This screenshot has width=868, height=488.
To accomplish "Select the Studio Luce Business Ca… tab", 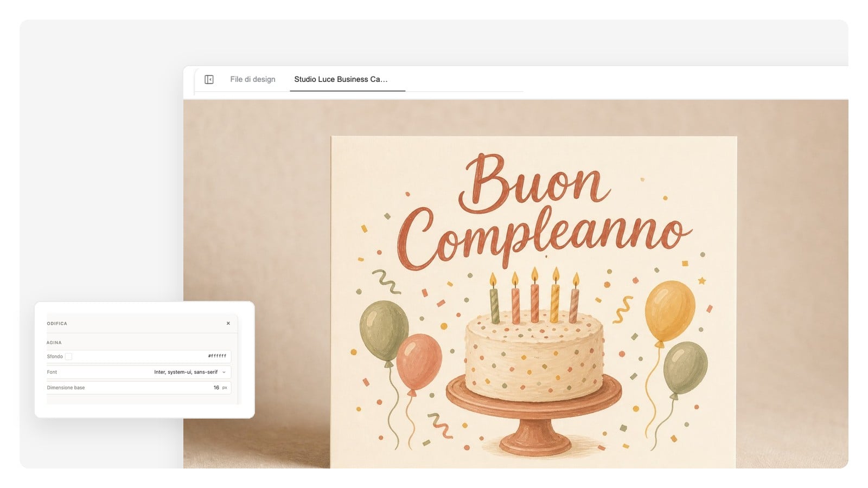I will (x=347, y=79).
